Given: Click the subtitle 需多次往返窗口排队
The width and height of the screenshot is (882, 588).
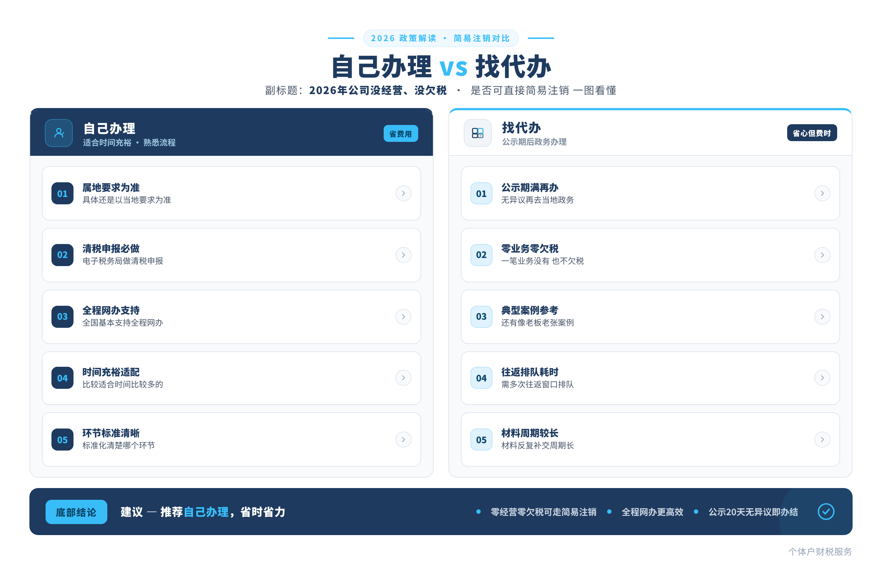Looking at the screenshot, I should [538, 385].
